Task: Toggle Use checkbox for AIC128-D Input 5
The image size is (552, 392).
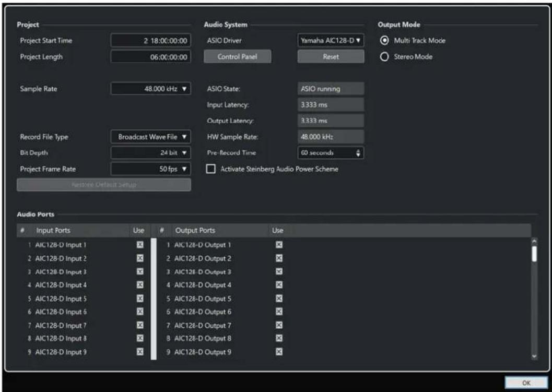Action: tap(140, 299)
